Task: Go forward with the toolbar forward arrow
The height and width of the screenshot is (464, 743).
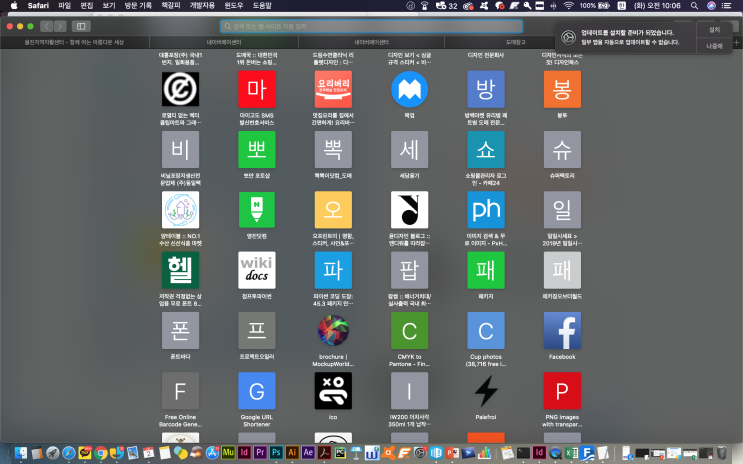Action: (x=60, y=26)
